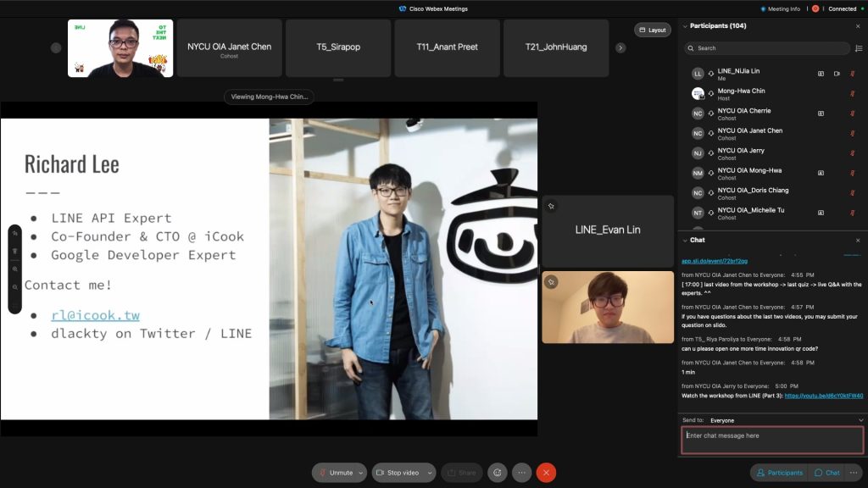
Task: Click Mong-Hwa Chin's host avatar
Action: point(698,93)
